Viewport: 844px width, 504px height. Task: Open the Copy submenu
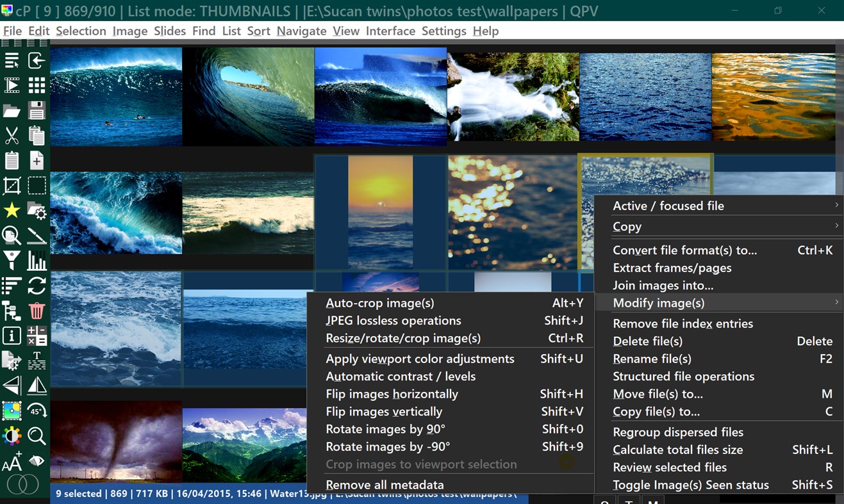pos(627,226)
